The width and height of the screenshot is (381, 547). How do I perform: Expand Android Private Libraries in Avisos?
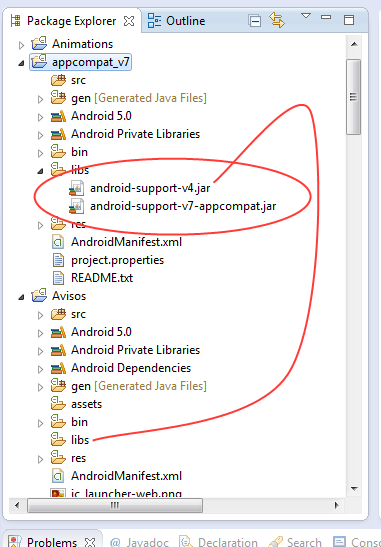click(x=40, y=351)
